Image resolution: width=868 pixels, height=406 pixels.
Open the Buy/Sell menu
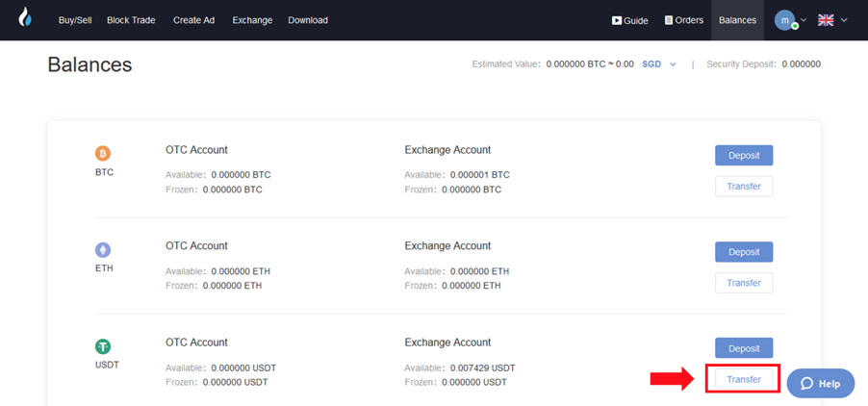coord(75,20)
